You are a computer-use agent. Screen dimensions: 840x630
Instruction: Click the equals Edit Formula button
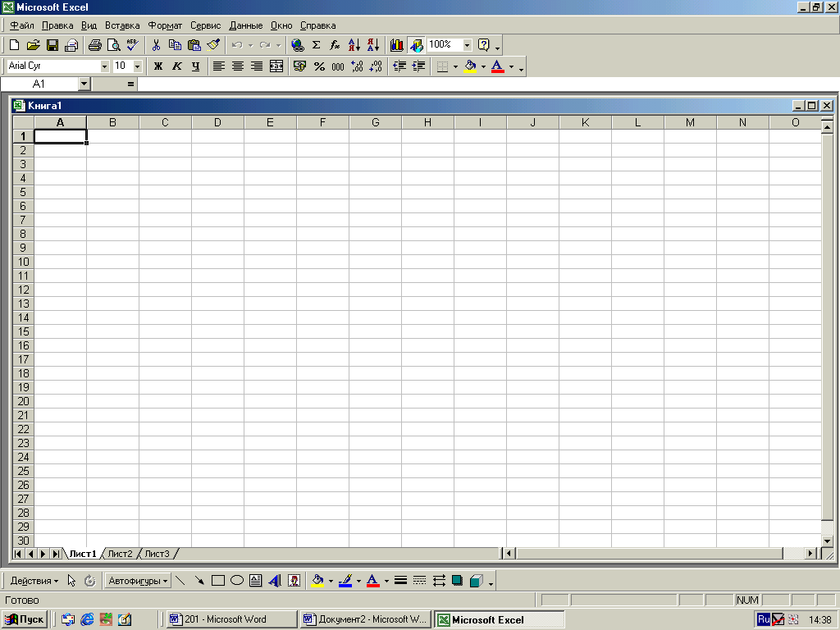130,84
